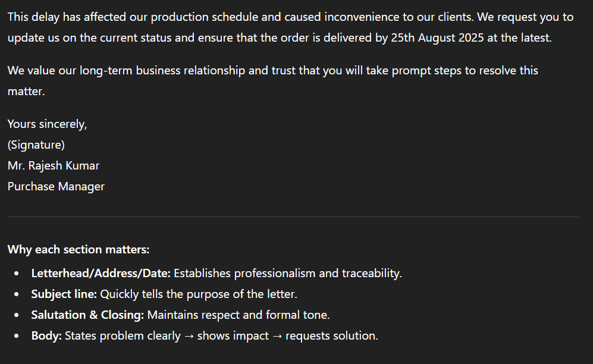Select the bold "Subject line:" label

[64, 294]
